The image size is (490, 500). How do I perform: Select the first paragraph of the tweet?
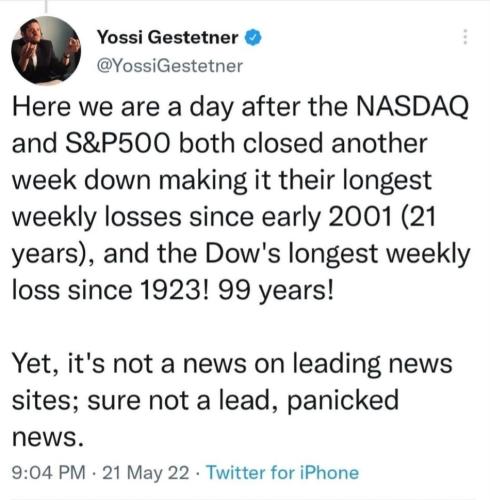(241, 199)
